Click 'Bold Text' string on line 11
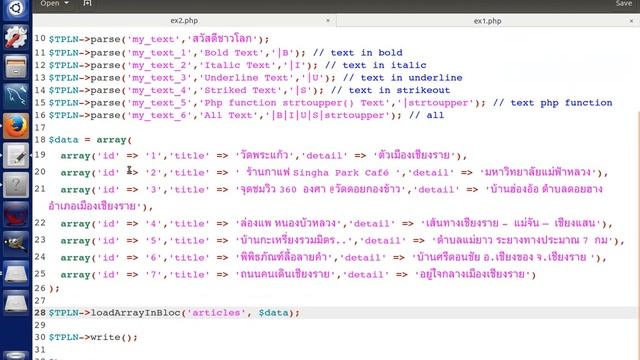Screen dimensions: 640x360 [231, 53]
